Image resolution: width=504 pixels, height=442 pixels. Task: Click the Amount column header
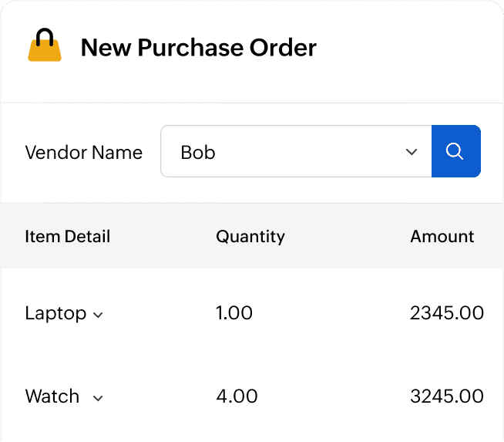point(442,236)
